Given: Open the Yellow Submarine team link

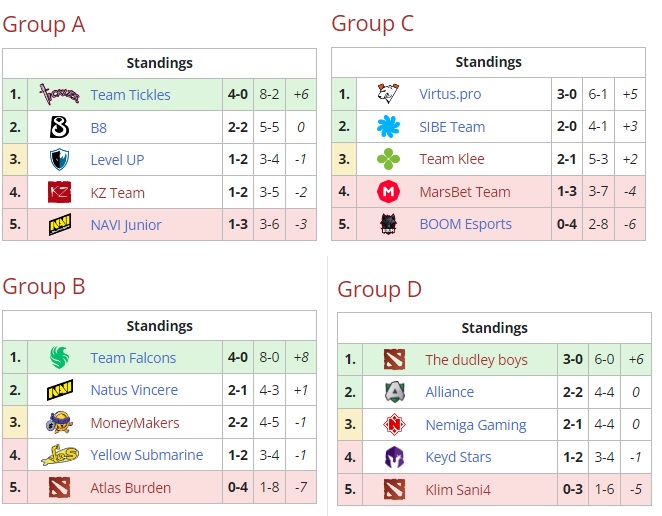Looking at the screenshot, I should (147, 455).
